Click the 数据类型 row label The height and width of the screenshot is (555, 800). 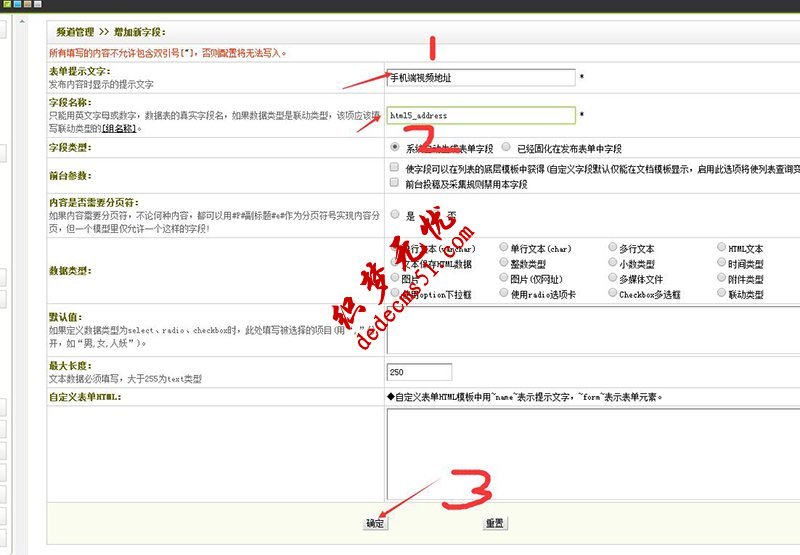point(70,271)
